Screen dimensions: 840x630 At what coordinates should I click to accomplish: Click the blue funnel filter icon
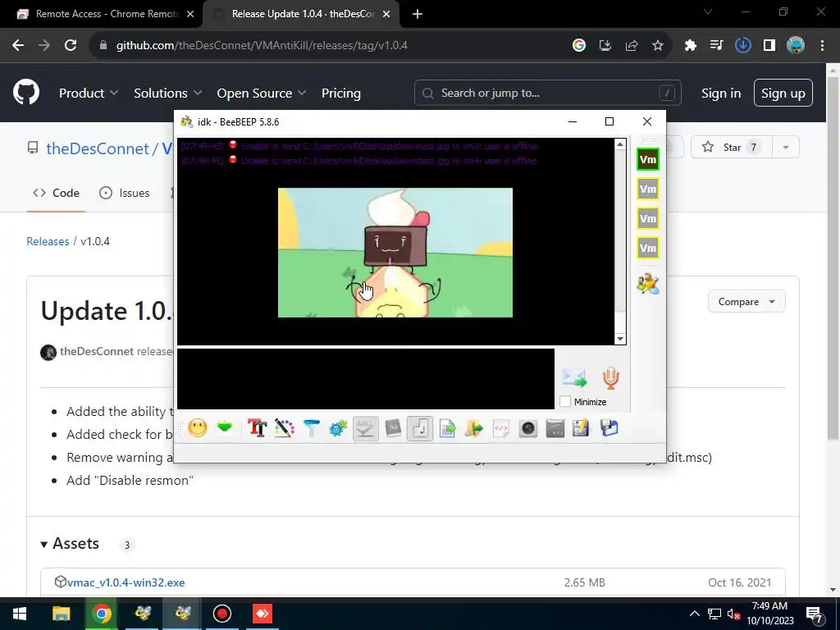click(311, 428)
